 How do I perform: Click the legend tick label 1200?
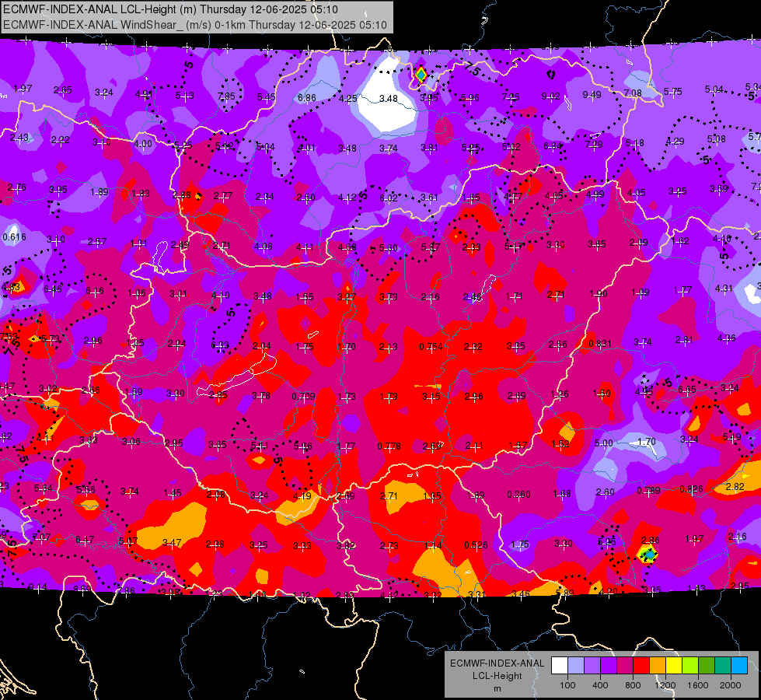click(665, 685)
